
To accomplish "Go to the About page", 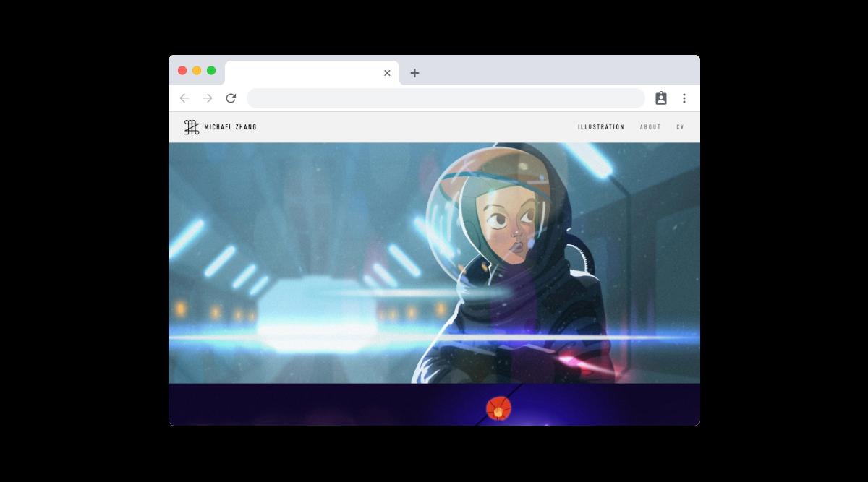I will pyautogui.click(x=650, y=127).
